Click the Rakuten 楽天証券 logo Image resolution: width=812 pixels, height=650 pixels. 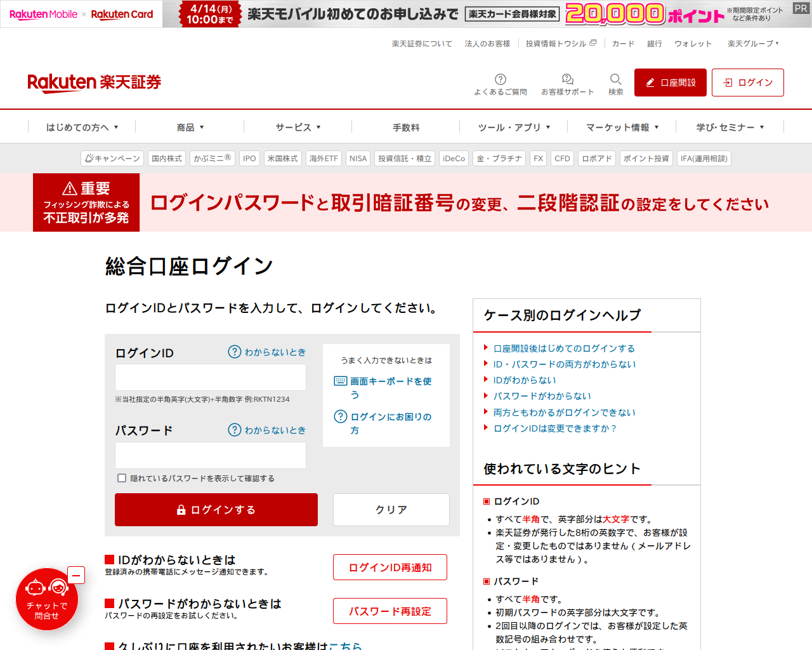[x=94, y=83]
